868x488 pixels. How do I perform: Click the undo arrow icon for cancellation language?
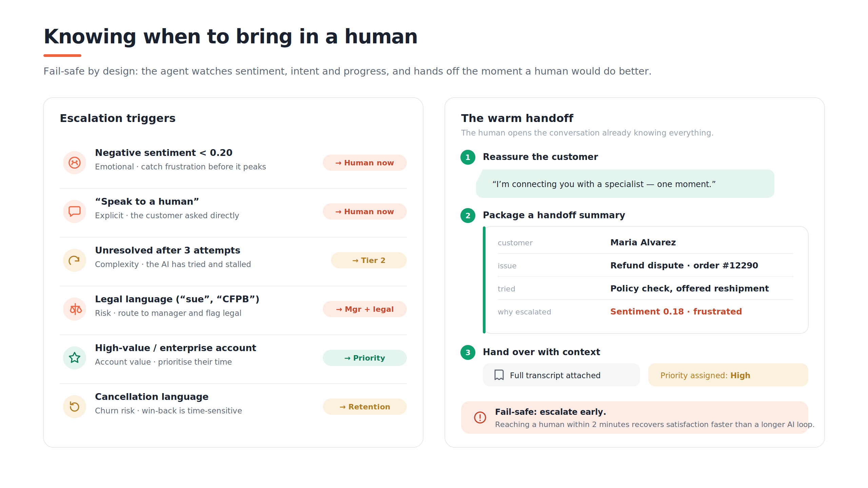pyautogui.click(x=75, y=407)
